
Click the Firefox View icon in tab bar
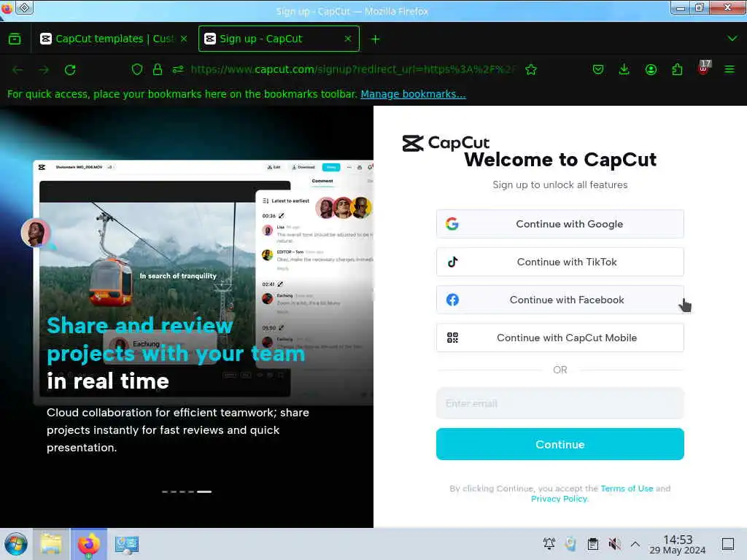15,39
